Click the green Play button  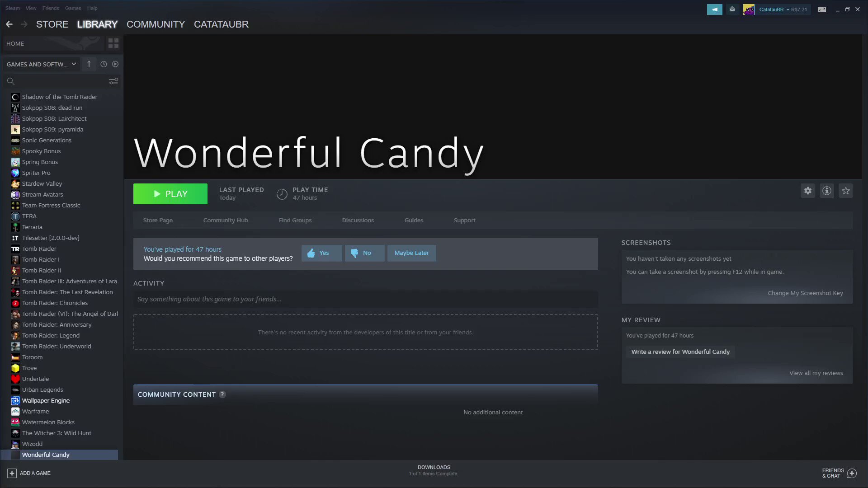[x=170, y=194]
